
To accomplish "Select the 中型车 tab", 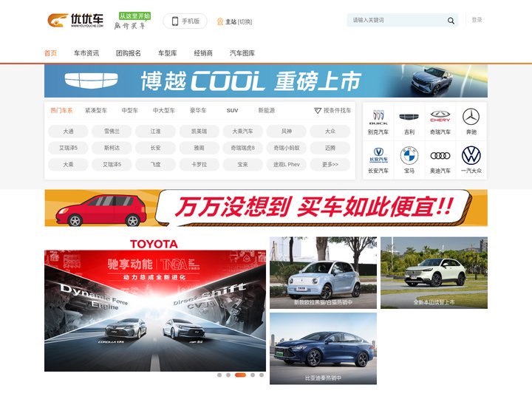I will point(129,111).
